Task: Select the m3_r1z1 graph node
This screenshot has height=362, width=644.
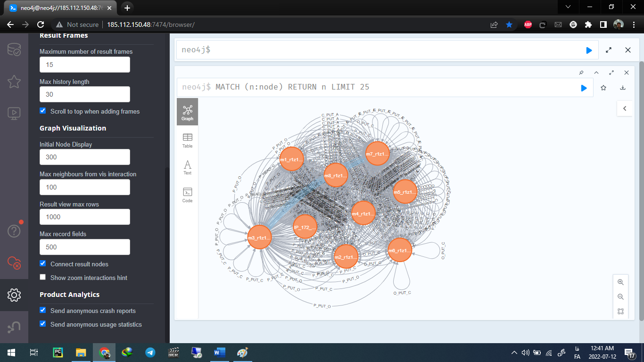Action: point(259,238)
